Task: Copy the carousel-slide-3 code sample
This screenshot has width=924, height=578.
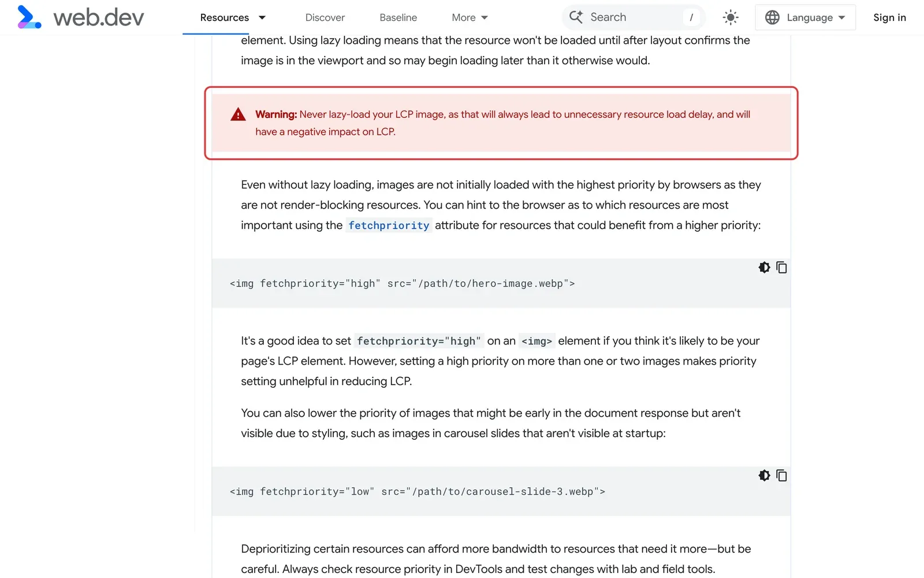Action: (781, 475)
